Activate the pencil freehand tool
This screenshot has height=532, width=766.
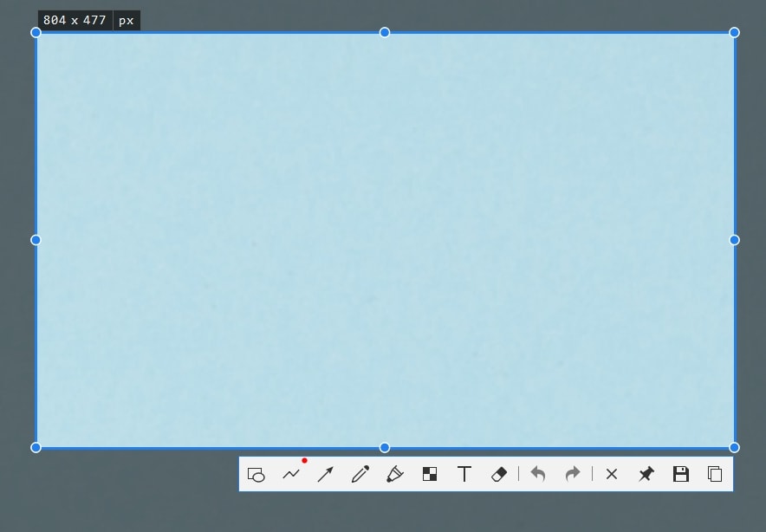pos(360,474)
